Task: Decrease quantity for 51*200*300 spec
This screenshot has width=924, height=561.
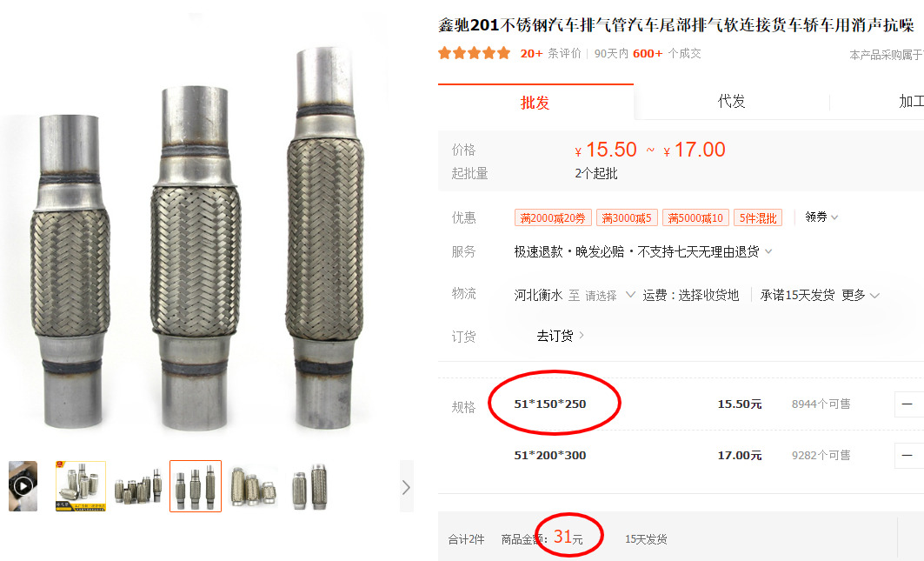Action: coord(907,456)
